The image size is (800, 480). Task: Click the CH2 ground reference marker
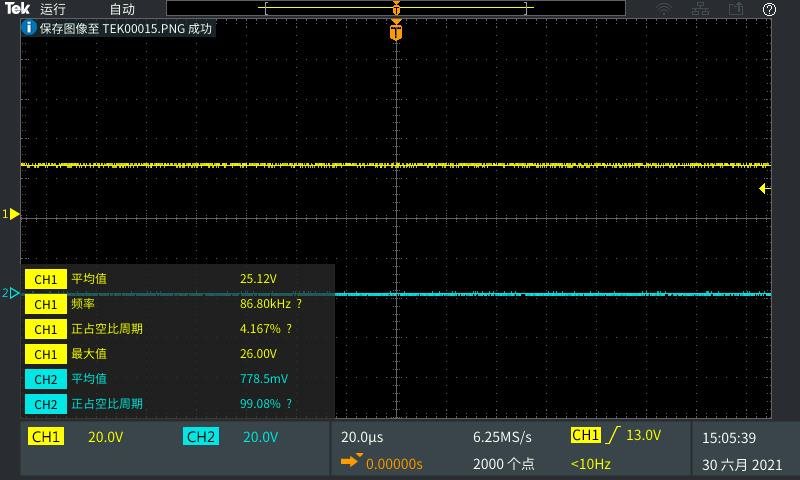tap(11, 293)
